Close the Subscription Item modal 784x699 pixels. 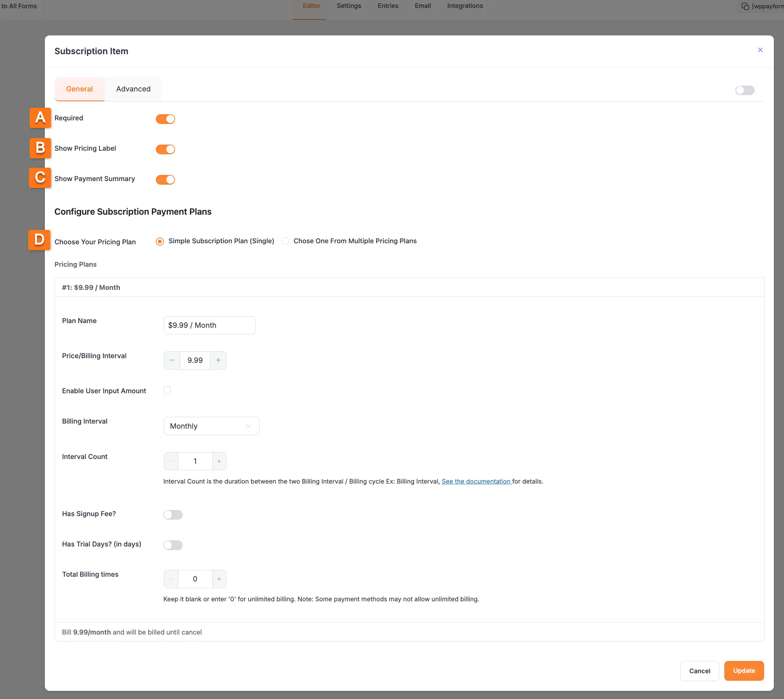tap(760, 50)
